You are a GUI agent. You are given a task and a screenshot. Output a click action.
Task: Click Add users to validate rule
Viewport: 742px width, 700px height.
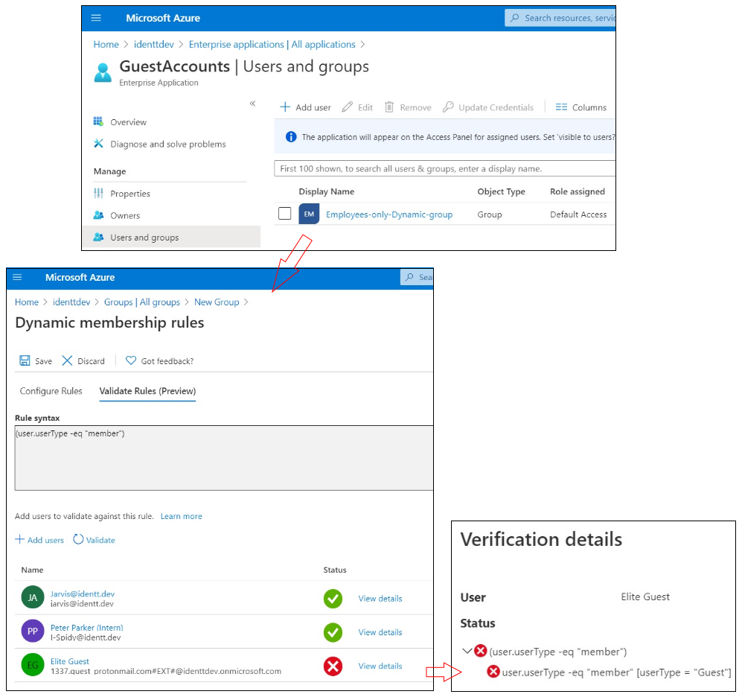pos(39,540)
